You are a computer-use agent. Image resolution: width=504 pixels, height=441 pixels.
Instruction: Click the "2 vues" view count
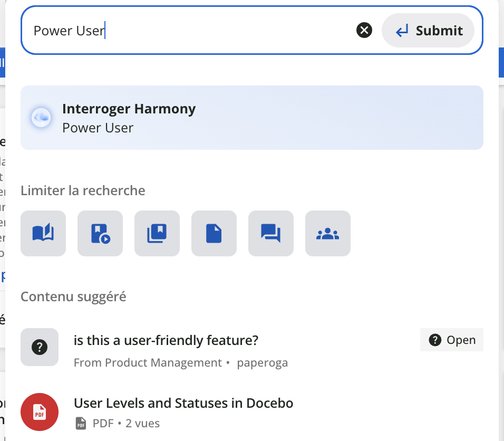tap(142, 424)
